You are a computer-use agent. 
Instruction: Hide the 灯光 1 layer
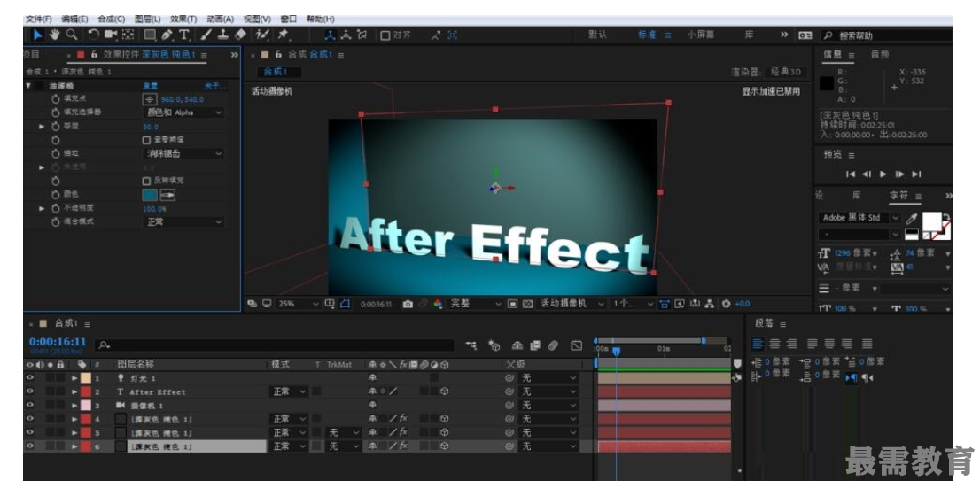point(29,378)
